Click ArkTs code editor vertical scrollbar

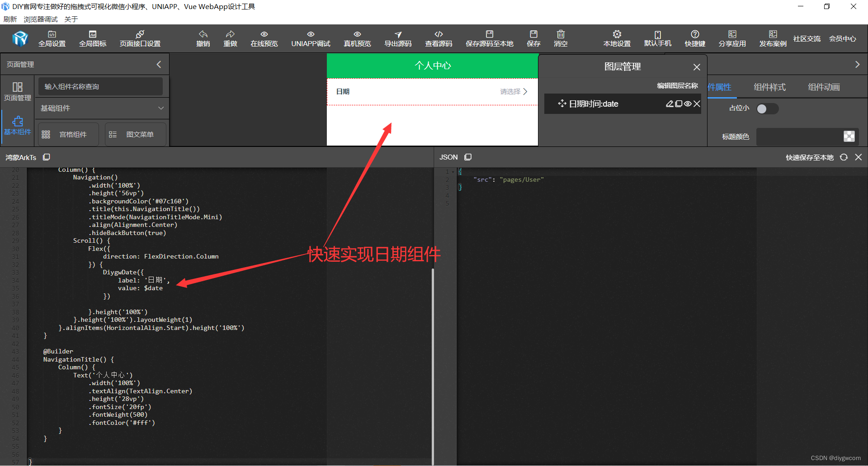(x=432, y=366)
